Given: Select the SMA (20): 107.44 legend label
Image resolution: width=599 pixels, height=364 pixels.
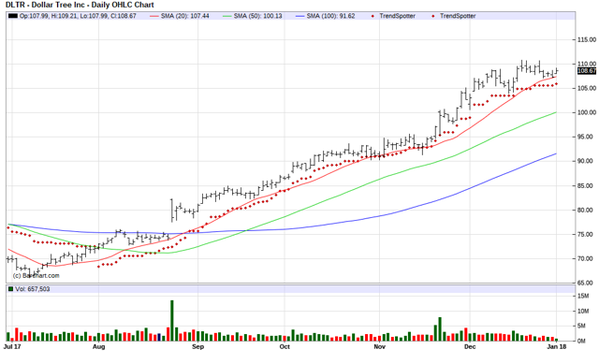Looking at the screenshot, I should (x=185, y=16).
